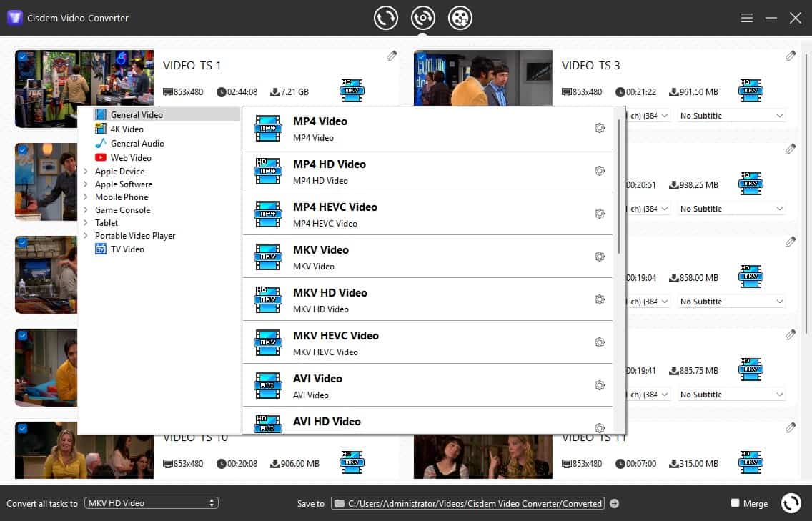Click VIDEO TS 3 MKV HD format icon
Viewport: 812px width, 521px height.
[x=751, y=91]
